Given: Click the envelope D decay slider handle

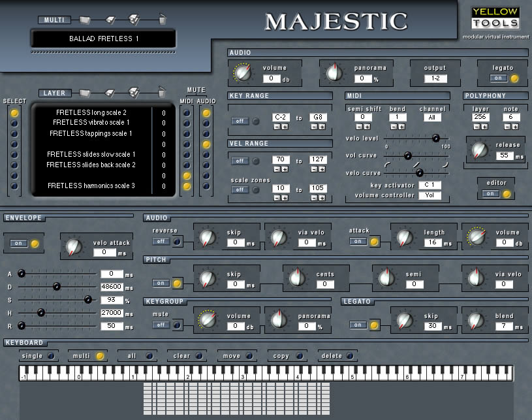Looking at the screenshot, I should (57, 287).
